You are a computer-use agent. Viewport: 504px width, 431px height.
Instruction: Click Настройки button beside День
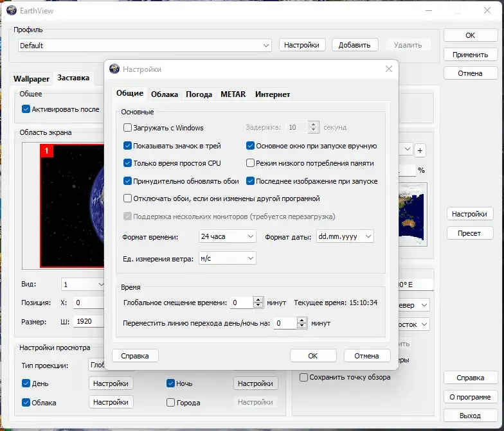[x=111, y=383]
